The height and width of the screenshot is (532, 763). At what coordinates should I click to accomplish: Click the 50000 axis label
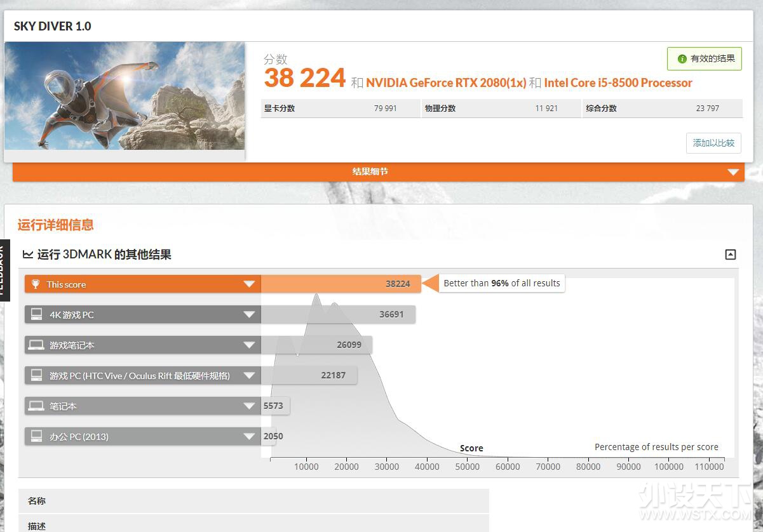[x=468, y=467]
